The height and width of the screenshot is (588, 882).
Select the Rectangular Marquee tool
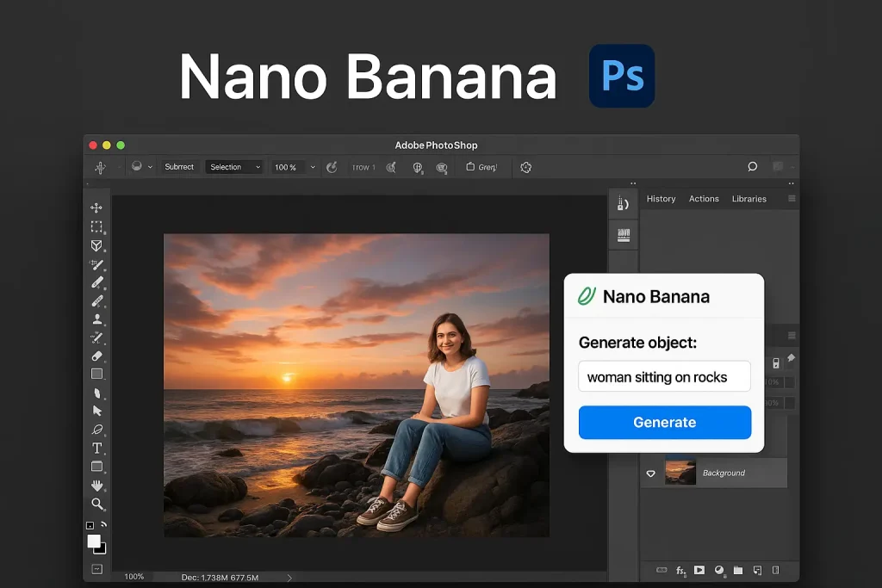(96, 226)
